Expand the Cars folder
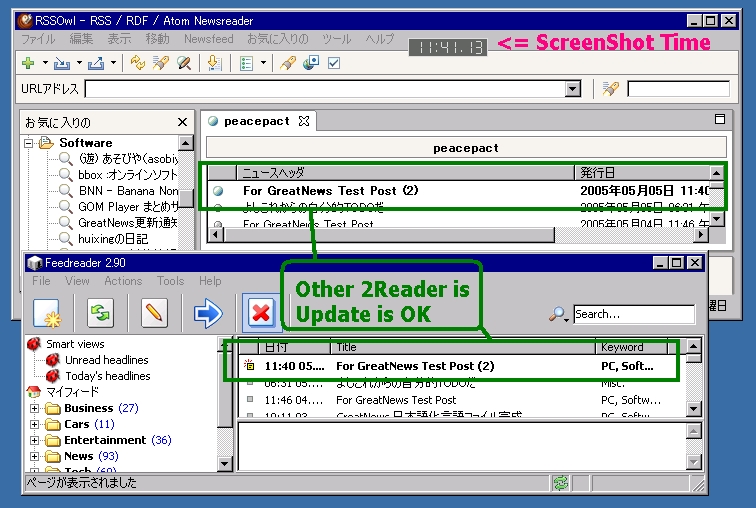 [35, 425]
